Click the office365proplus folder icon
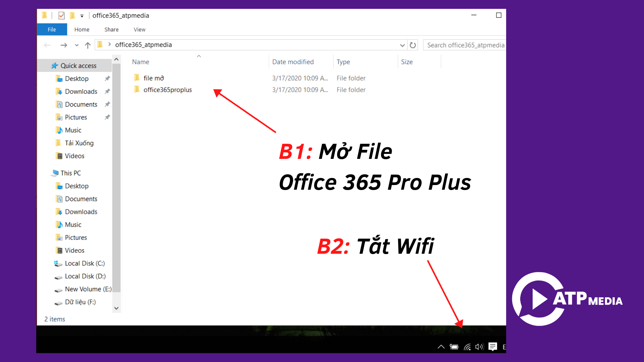The height and width of the screenshot is (362, 644). click(137, 89)
